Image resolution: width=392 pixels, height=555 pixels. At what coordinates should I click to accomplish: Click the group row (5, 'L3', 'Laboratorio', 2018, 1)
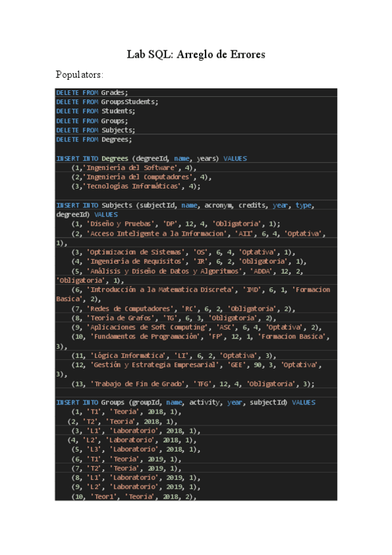(136, 450)
